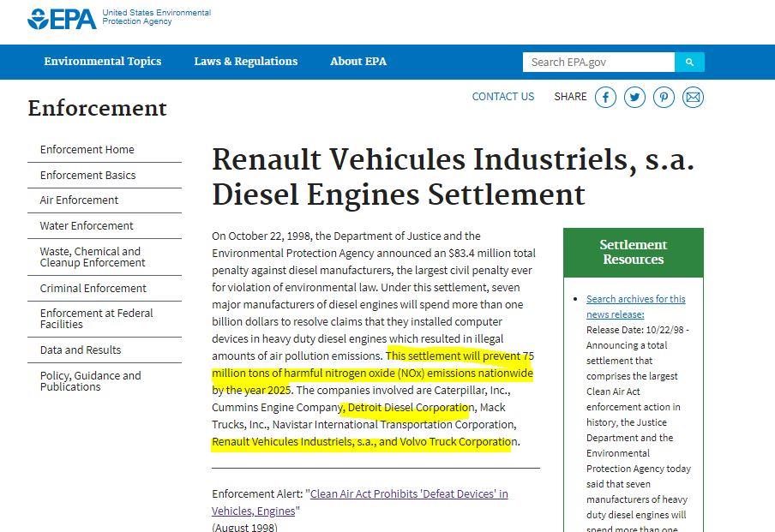Open Laws & Regulations menu
The height and width of the screenshot is (532, 775).
(x=246, y=61)
